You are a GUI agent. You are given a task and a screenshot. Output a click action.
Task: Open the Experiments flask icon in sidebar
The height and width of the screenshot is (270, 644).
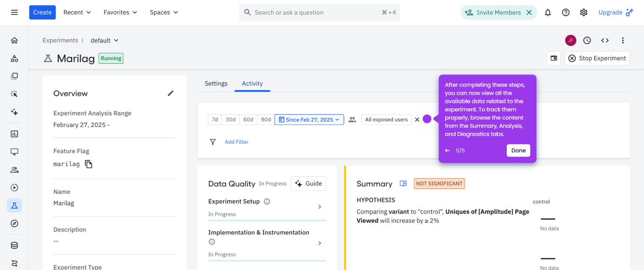(x=14, y=206)
